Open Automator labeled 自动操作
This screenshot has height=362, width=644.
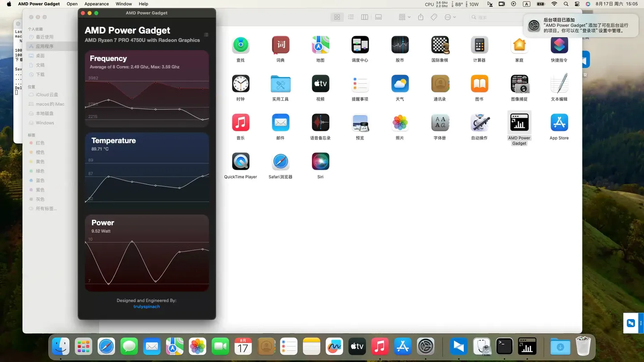coord(479,122)
